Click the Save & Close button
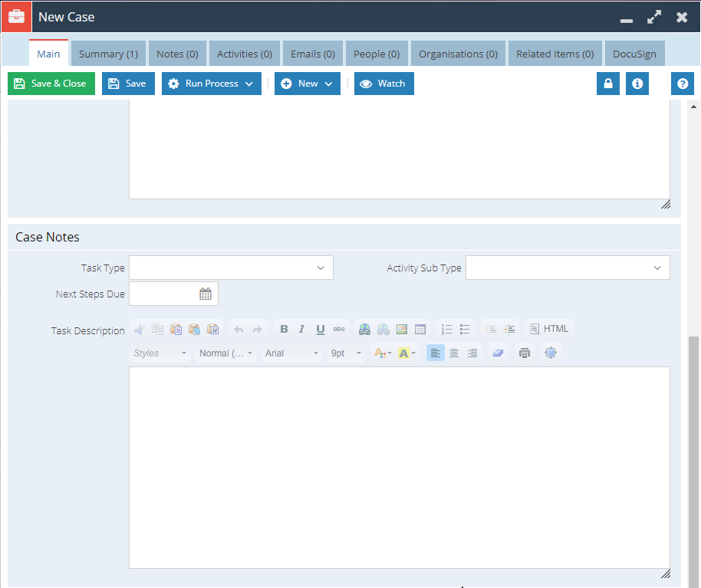The image size is (701, 588). coord(51,84)
